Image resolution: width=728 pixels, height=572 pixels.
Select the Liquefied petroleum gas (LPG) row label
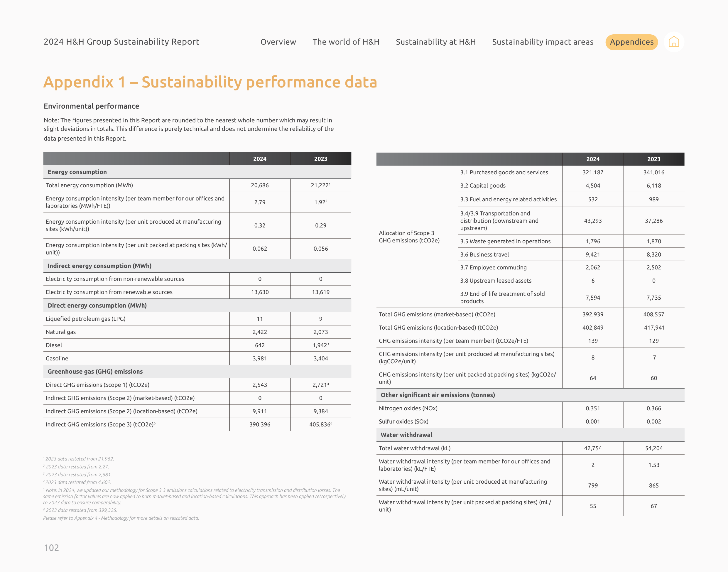coord(85,318)
